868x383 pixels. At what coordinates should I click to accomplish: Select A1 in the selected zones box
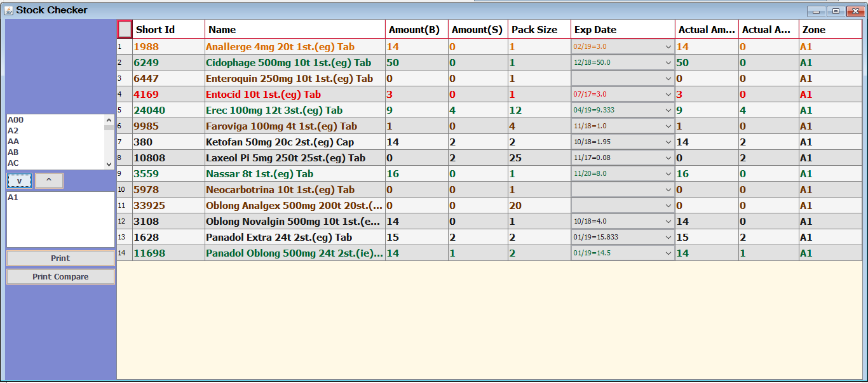[x=60, y=198]
